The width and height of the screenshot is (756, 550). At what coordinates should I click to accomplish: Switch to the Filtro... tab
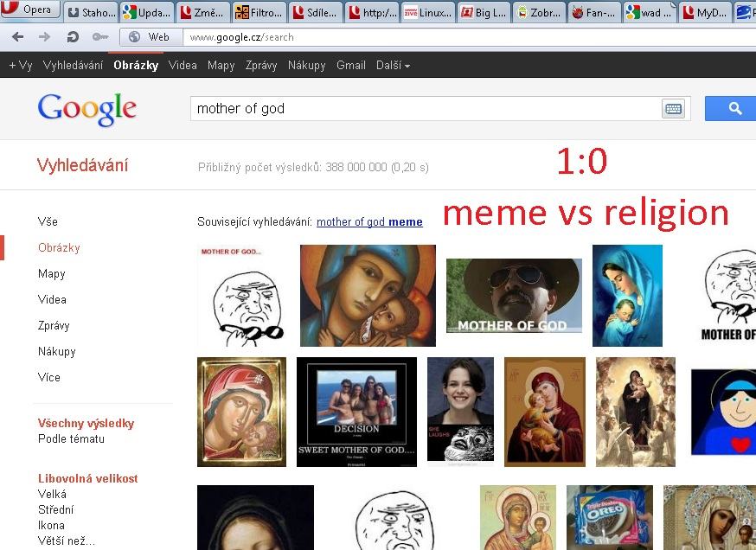click(259, 12)
